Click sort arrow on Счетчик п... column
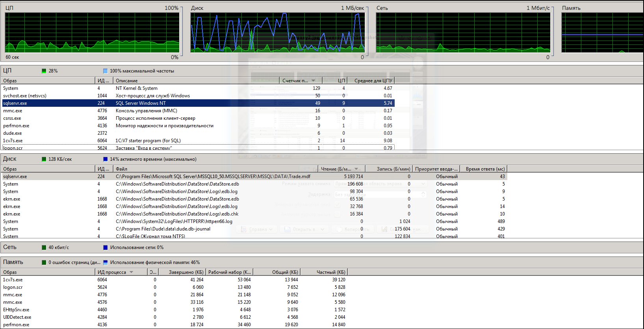The image size is (644, 329). pyautogui.click(x=313, y=81)
